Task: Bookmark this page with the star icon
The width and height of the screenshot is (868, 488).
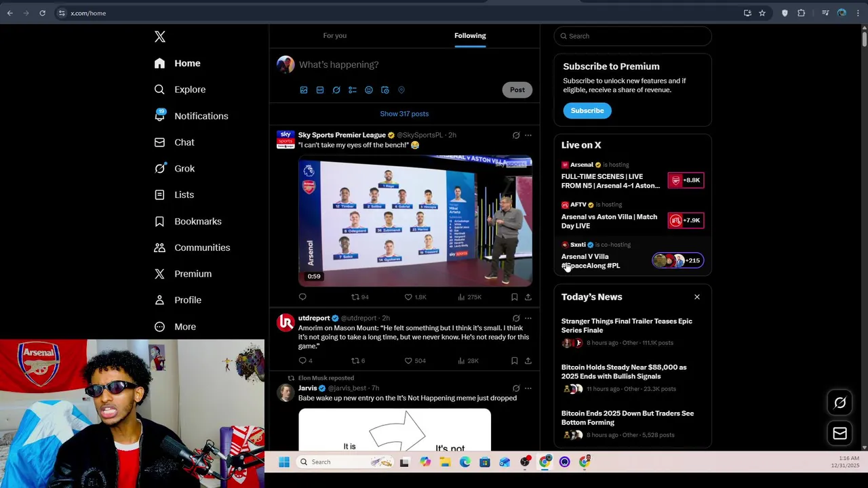Action: click(x=762, y=13)
